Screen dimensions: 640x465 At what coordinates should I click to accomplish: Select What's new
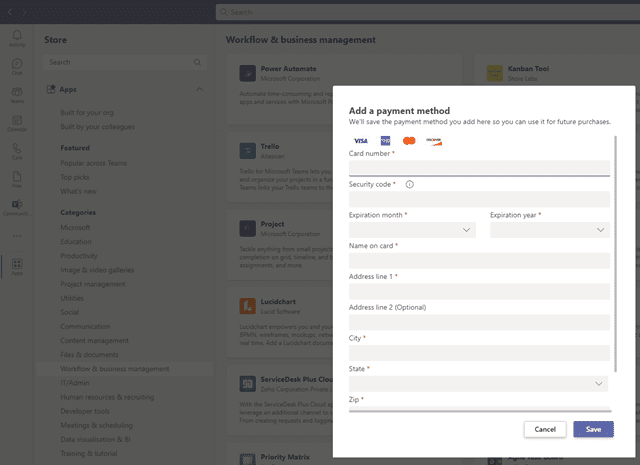pos(78,191)
